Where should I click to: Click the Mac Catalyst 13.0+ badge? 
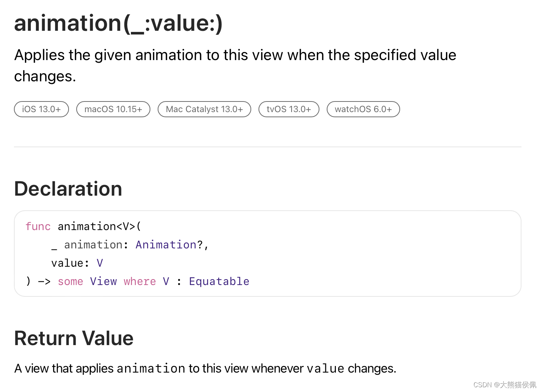[x=204, y=109]
